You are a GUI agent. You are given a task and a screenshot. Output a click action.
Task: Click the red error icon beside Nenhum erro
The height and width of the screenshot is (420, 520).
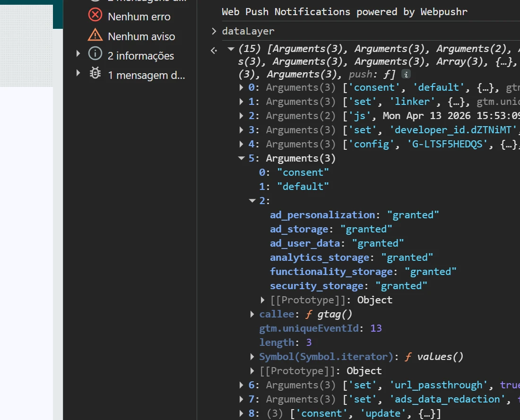[95, 16]
